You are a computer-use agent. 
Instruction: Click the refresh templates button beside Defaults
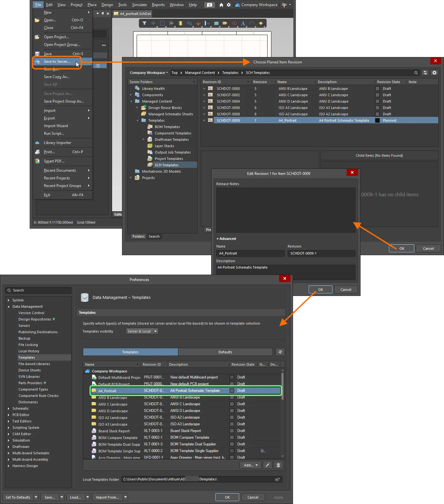280,352
